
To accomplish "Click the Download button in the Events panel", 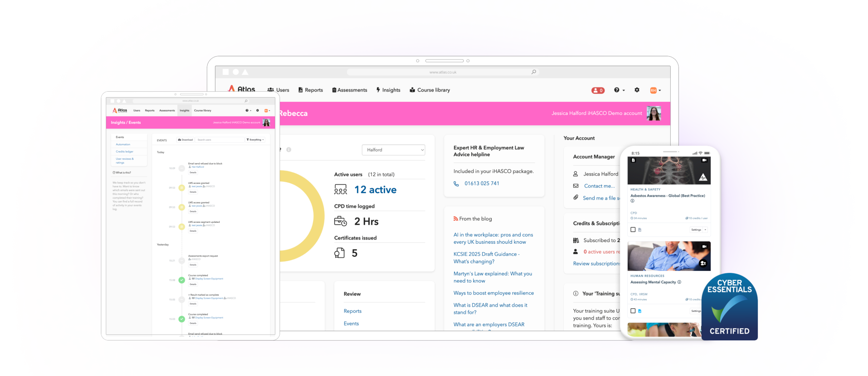I will (185, 140).
